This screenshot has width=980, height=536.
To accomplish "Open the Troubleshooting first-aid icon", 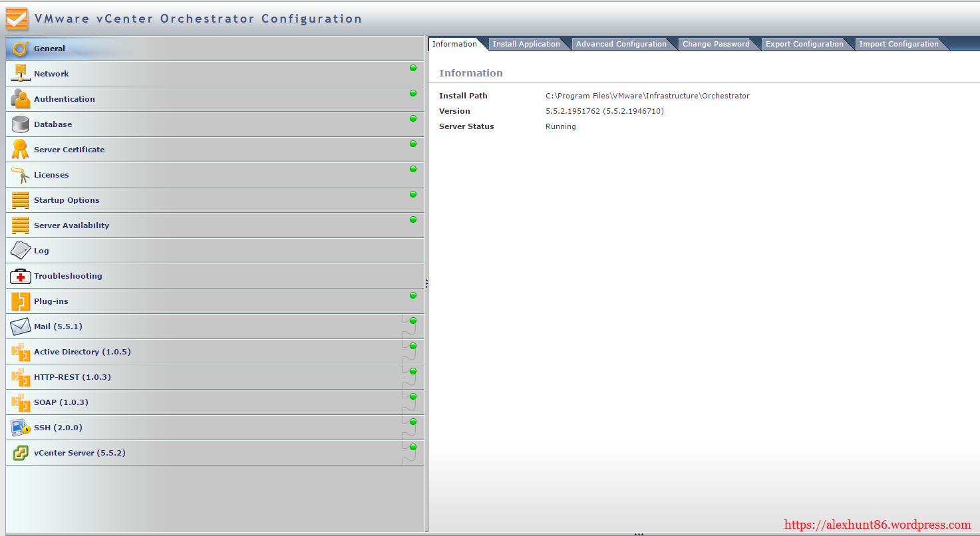I will (x=21, y=276).
